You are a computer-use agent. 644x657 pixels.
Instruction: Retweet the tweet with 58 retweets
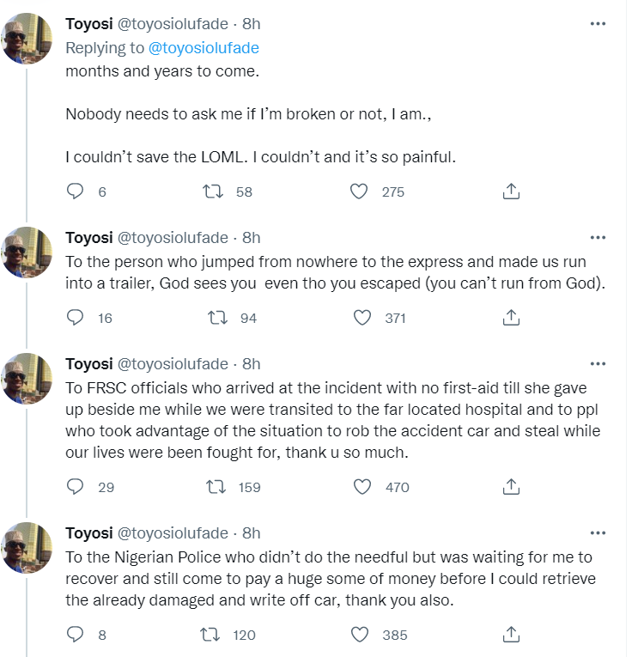tap(212, 192)
